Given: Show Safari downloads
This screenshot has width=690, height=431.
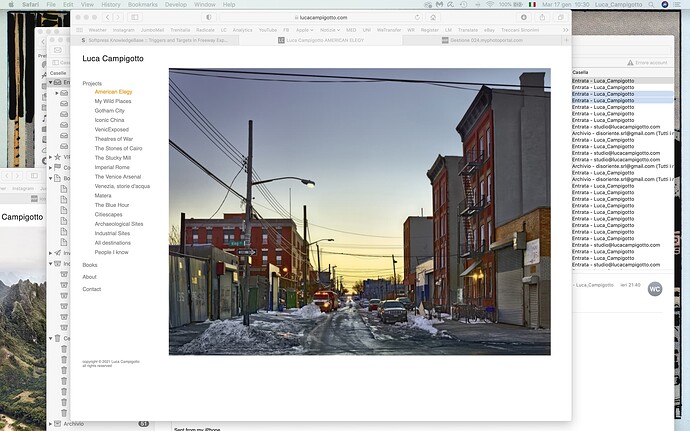Looking at the screenshot, I should click(x=524, y=17).
